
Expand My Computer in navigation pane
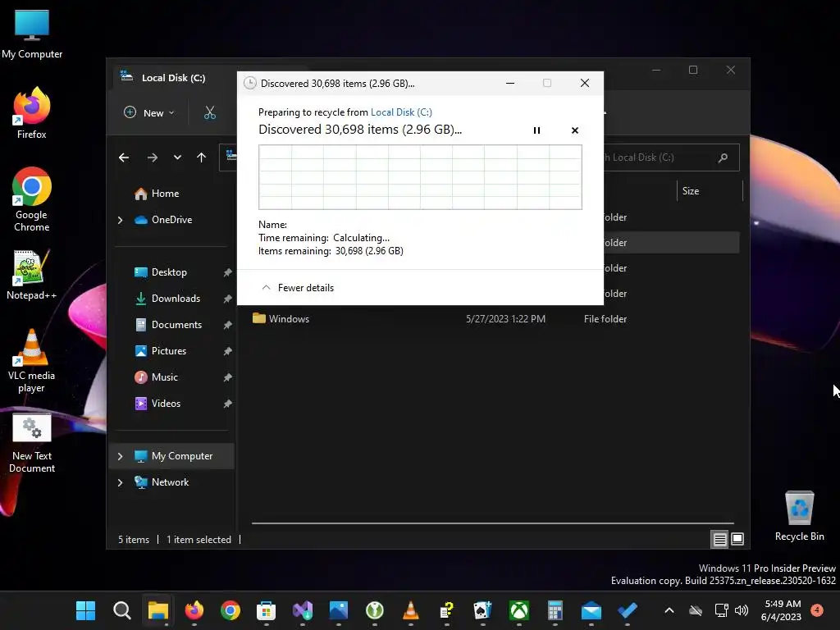[120, 456]
